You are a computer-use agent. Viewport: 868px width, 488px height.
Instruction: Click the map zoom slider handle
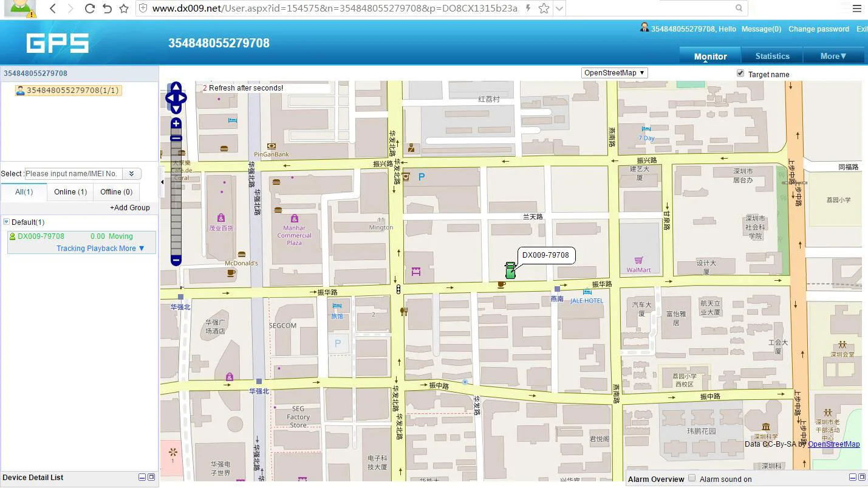pos(176,138)
